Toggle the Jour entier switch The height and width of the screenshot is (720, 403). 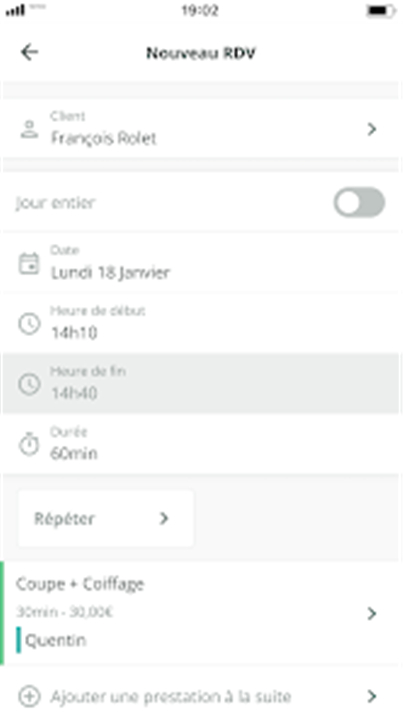[359, 202]
